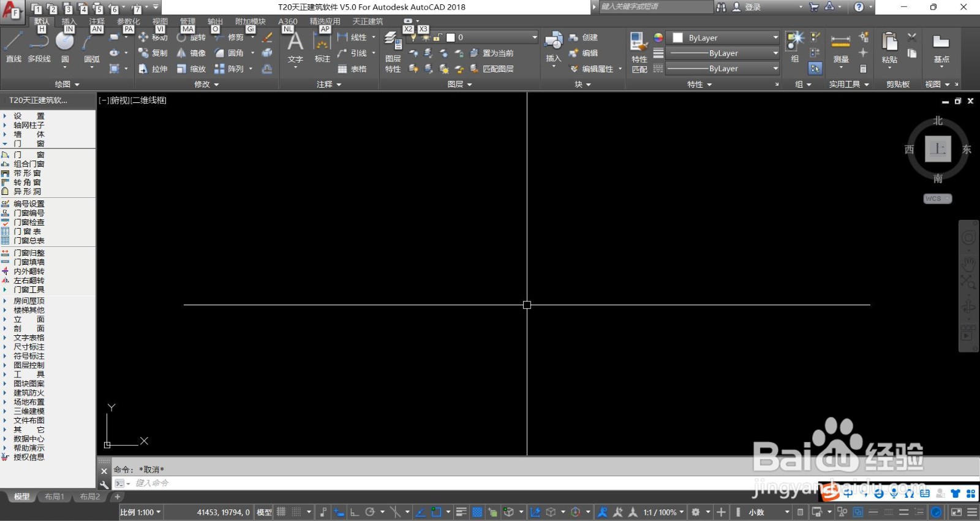
Task: Select the 圆弧 (Arc) tool
Action: (91, 48)
